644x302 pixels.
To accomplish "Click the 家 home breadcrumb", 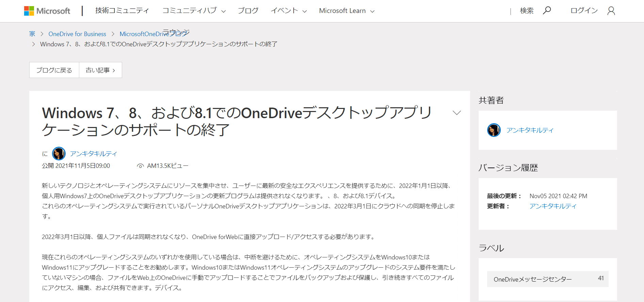I will tap(32, 34).
